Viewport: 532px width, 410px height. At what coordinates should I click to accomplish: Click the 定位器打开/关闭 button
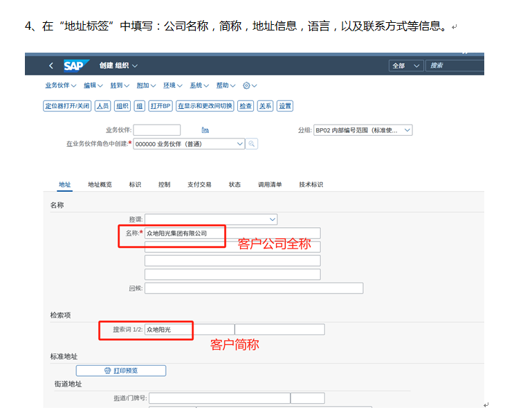(x=67, y=106)
